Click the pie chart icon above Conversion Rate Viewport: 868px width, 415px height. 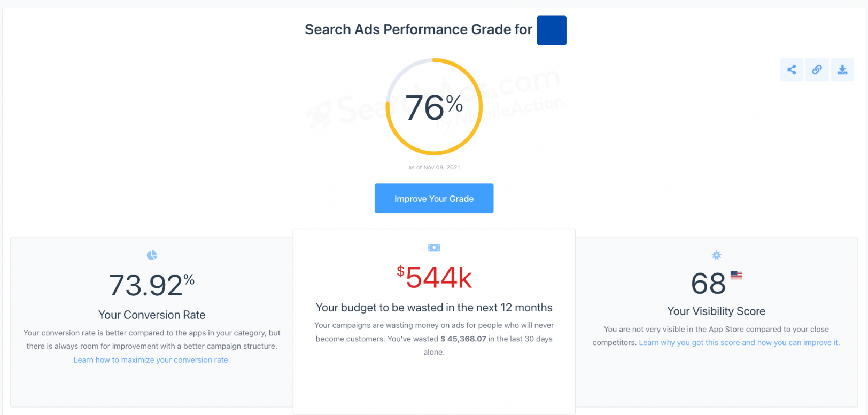152,255
